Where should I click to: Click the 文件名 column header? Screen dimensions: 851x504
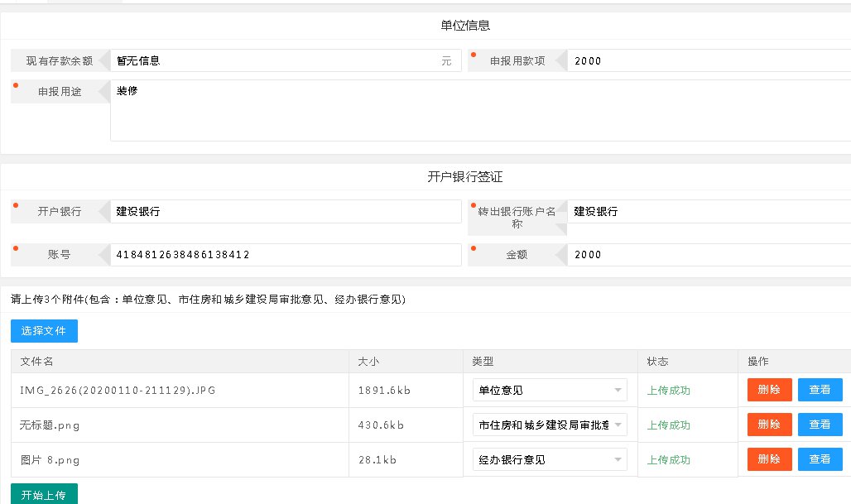(37, 362)
